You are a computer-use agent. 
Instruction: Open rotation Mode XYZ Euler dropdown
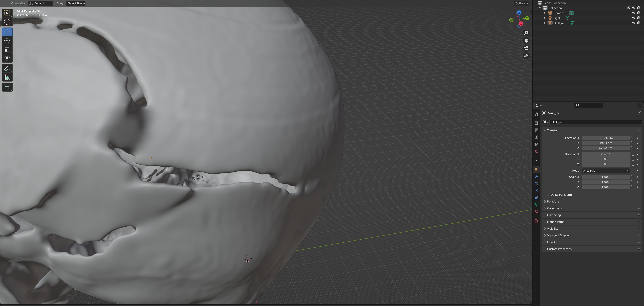[605, 171]
